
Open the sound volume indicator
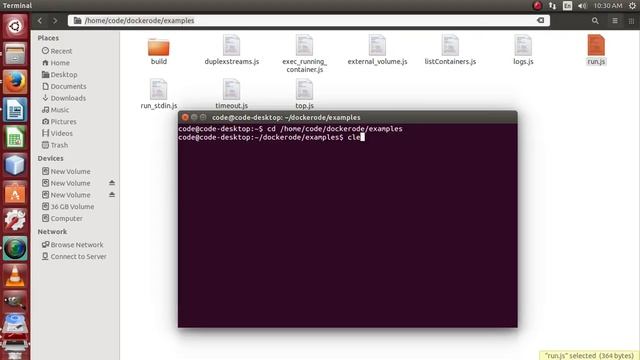click(582, 6)
